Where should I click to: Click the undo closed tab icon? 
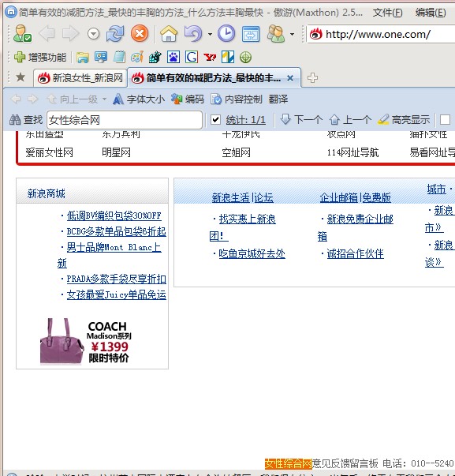pyautogui.click(x=193, y=33)
